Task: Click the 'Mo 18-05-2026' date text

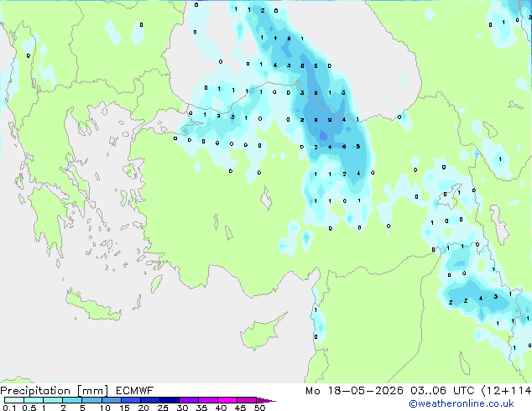Action: point(354,391)
